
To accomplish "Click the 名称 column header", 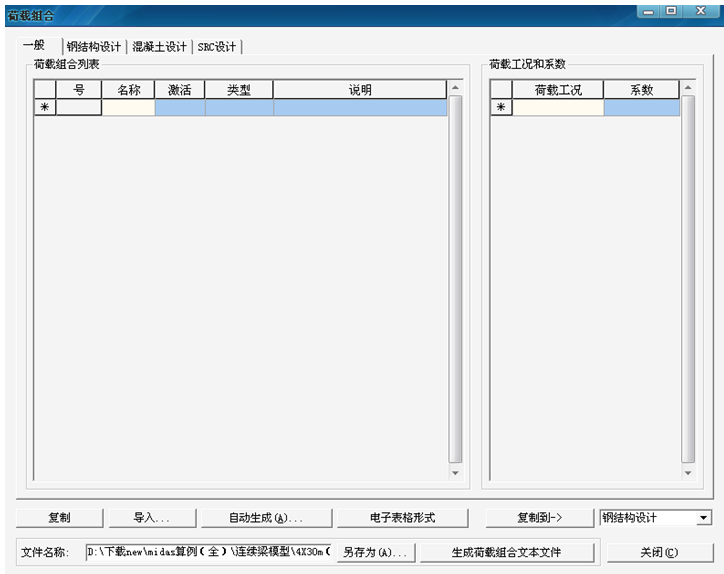I will 128,90.
